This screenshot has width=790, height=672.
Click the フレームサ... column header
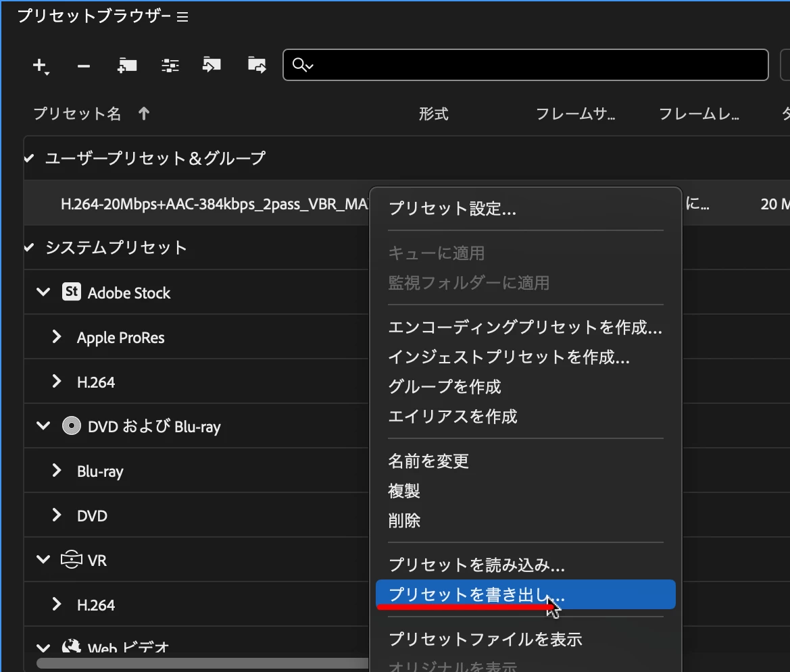pyautogui.click(x=575, y=114)
